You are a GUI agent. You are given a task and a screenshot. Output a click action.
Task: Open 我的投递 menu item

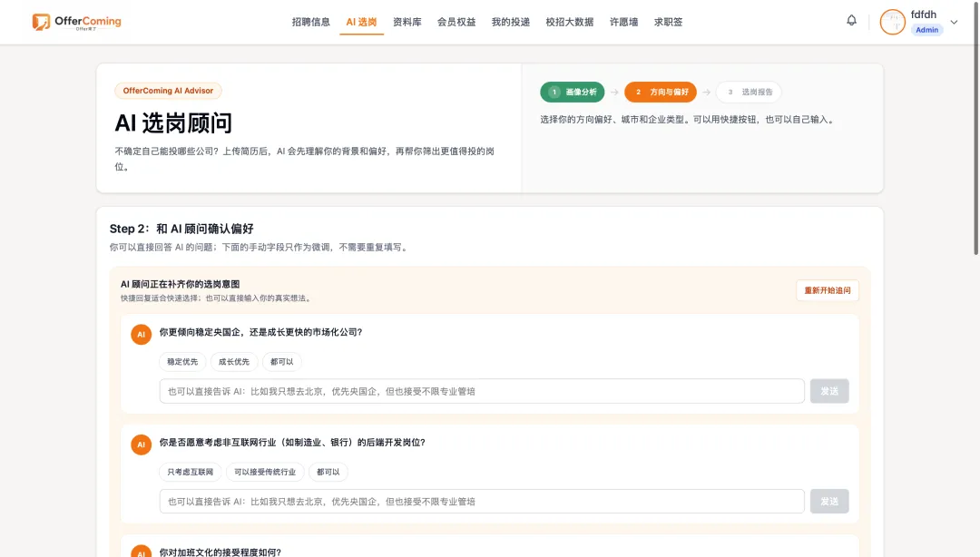(511, 22)
